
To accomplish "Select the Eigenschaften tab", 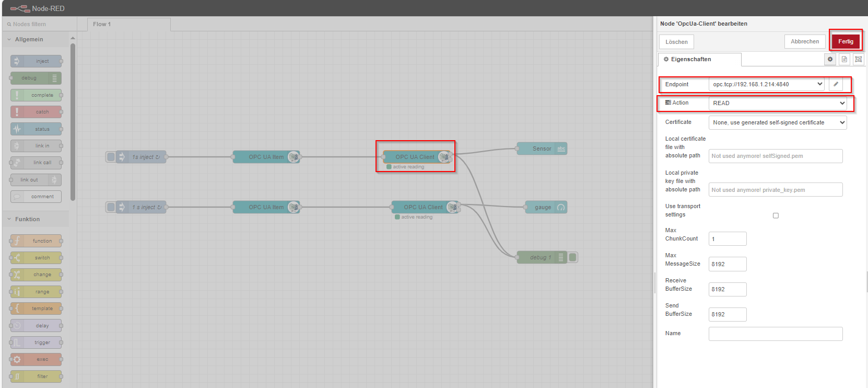I will point(699,60).
